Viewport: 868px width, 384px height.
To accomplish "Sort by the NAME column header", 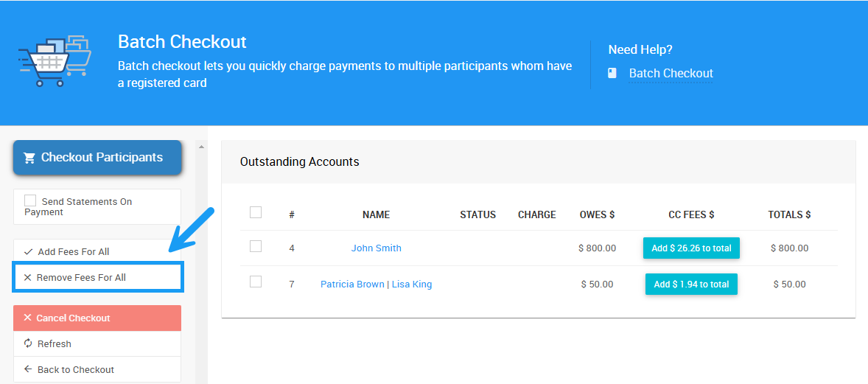I will [x=376, y=215].
